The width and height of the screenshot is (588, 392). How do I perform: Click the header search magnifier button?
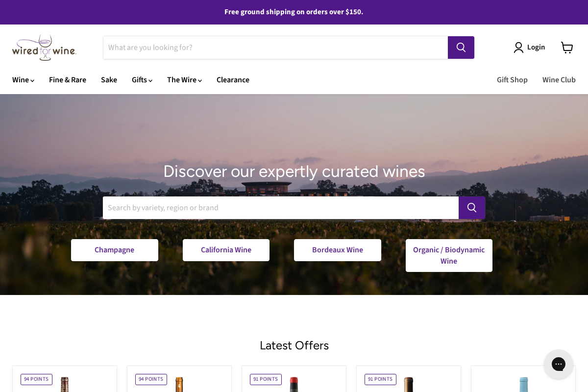(461, 48)
